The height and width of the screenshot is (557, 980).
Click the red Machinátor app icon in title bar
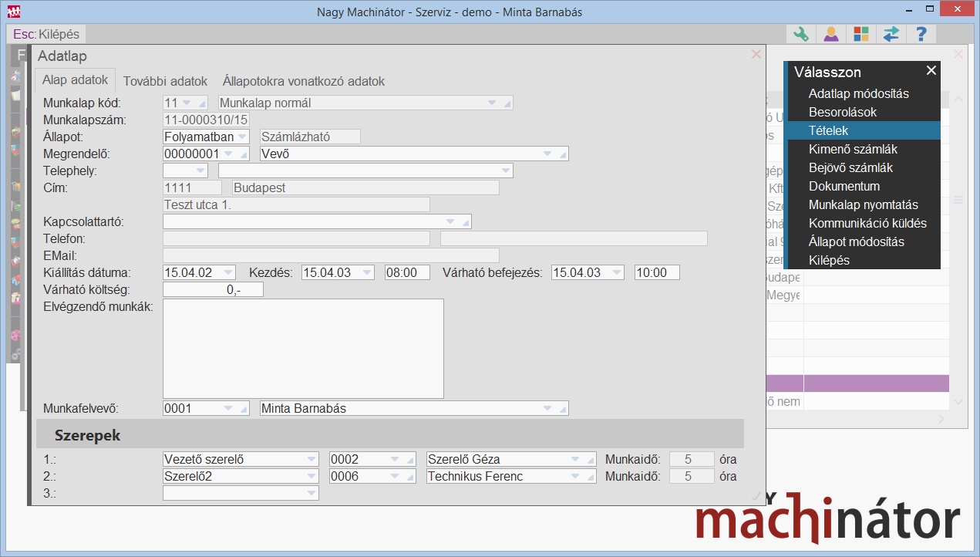[x=14, y=12]
